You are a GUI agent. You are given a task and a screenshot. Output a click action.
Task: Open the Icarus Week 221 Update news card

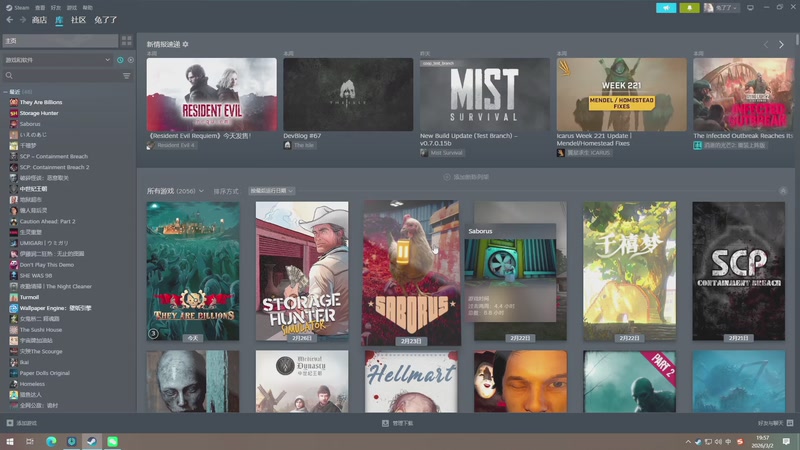point(621,94)
